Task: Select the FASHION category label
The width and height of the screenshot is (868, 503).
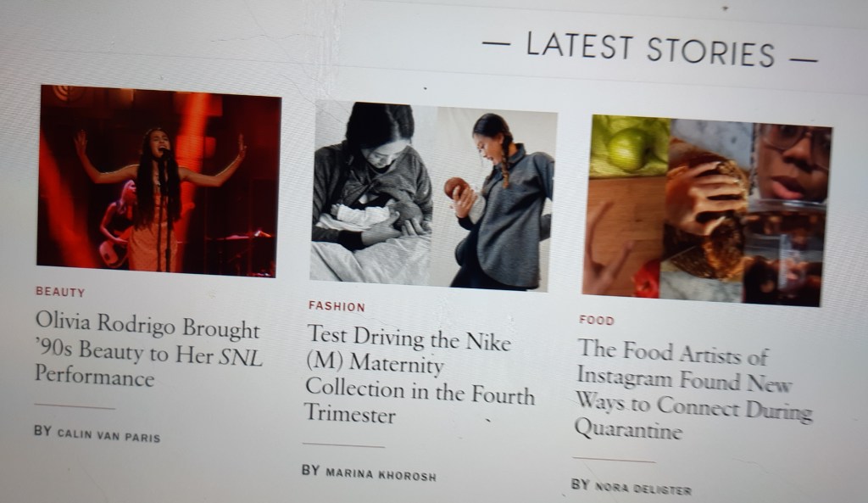Action: coord(337,306)
